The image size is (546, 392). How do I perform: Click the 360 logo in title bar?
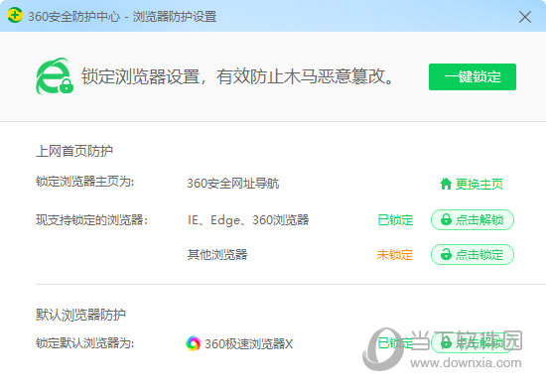pos(15,15)
